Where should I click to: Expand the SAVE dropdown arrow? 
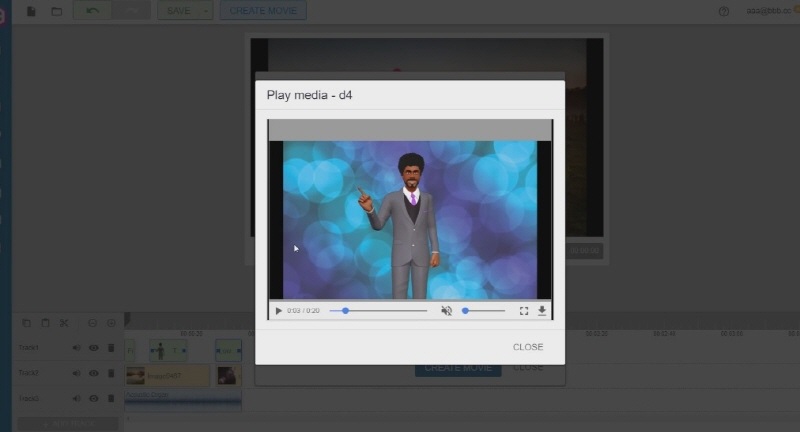[x=206, y=11]
